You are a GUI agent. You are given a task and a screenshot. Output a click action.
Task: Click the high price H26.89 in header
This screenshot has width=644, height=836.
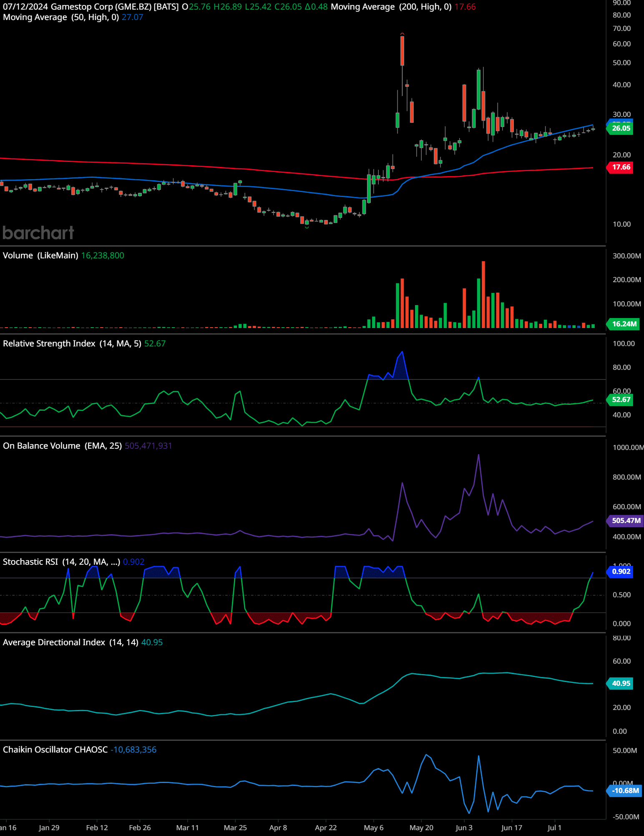[x=228, y=7]
